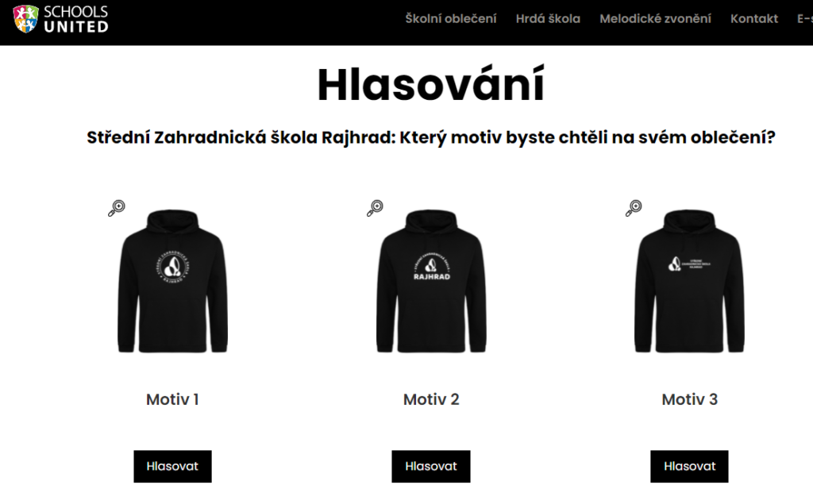The image size is (813, 504).
Task: Click the Hlasování page heading
Action: [431, 84]
